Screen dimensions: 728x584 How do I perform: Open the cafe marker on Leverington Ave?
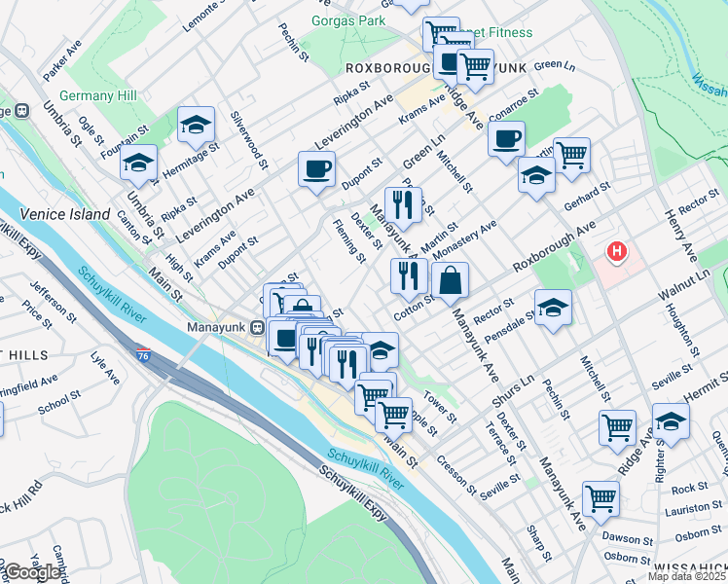click(316, 169)
